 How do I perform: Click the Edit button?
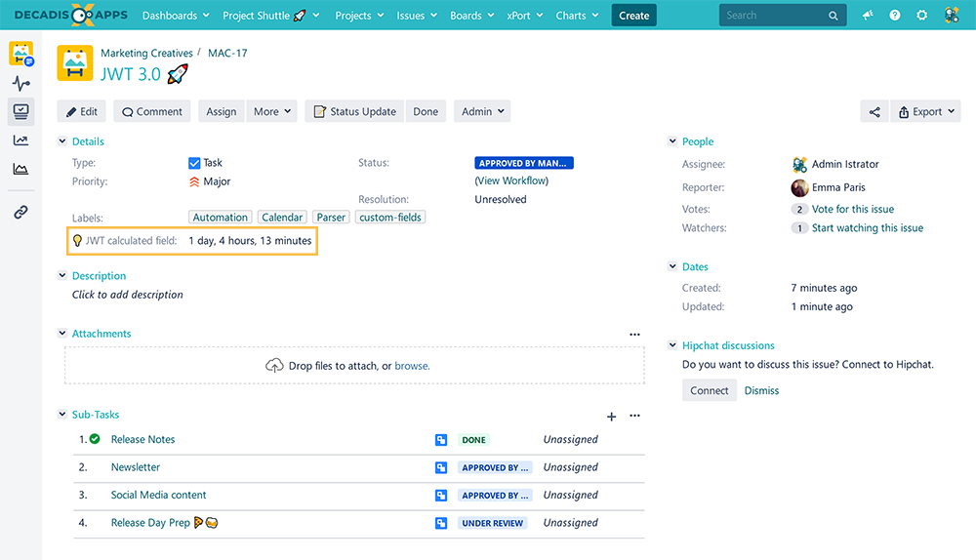coord(82,111)
